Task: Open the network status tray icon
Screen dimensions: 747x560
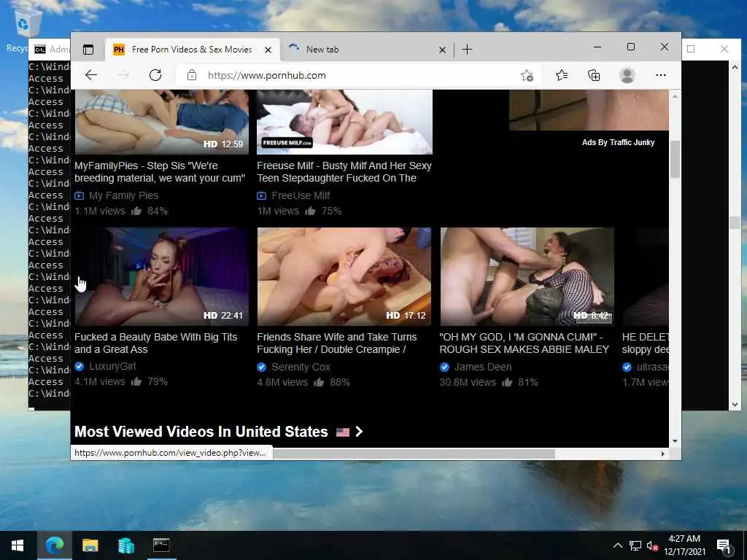Action: 635,545
